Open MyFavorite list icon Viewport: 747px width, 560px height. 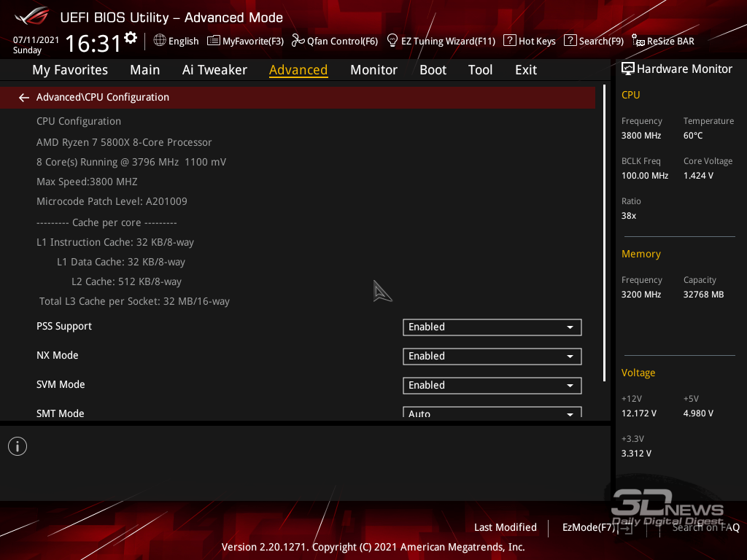click(x=214, y=41)
